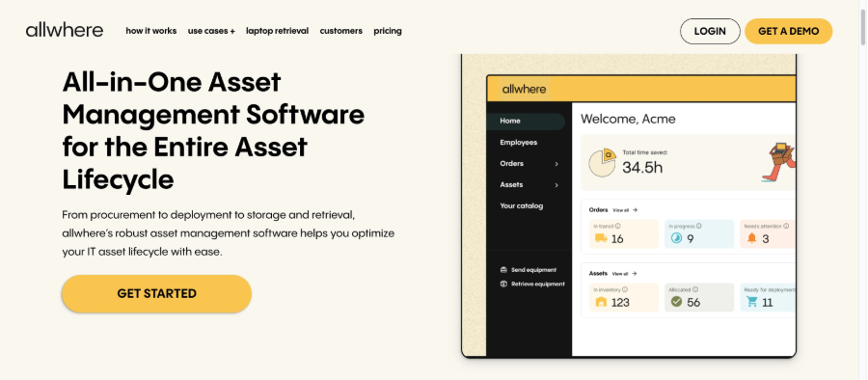
Task: Click the allwhere logo inside dashboard preview
Action: [x=524, y=89]
